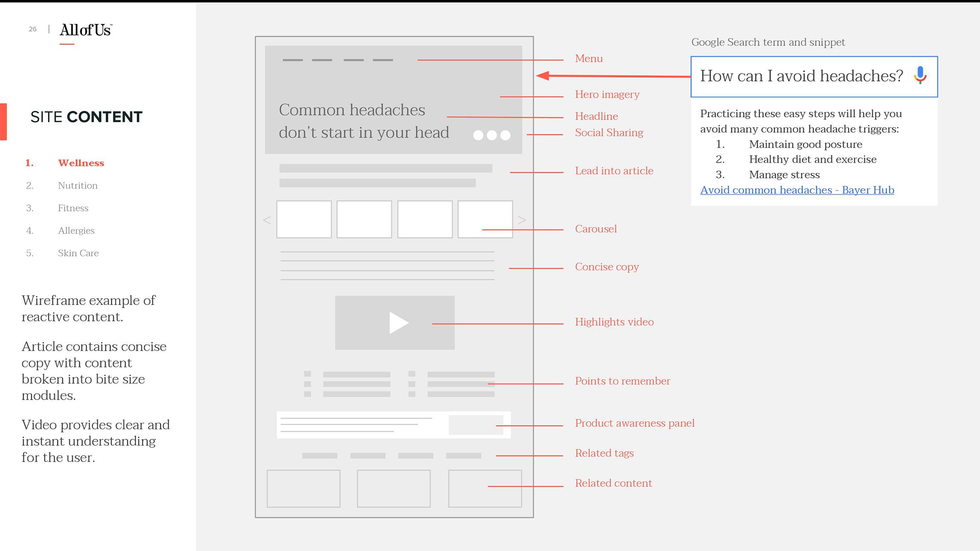Click the carousel right arrow
Image resolution: width=980 pixels, height=551 pixels.
coord(522,220)
